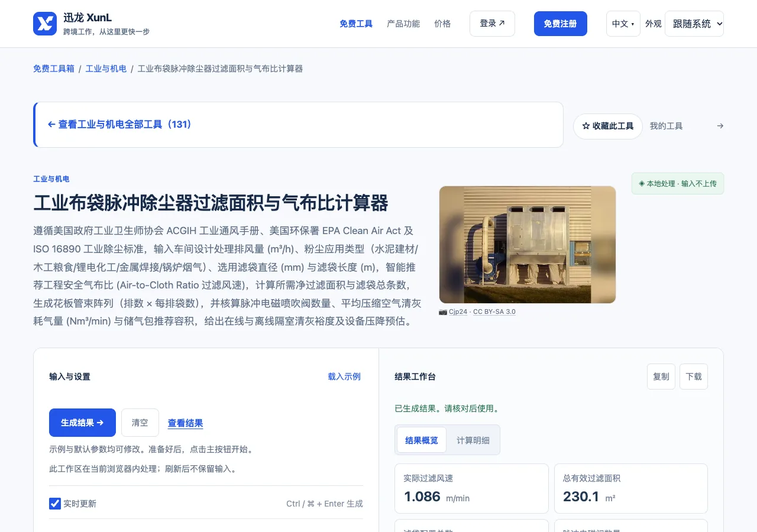
Task: Click the 免费注册 button
Action: click(x=561, y=24)
